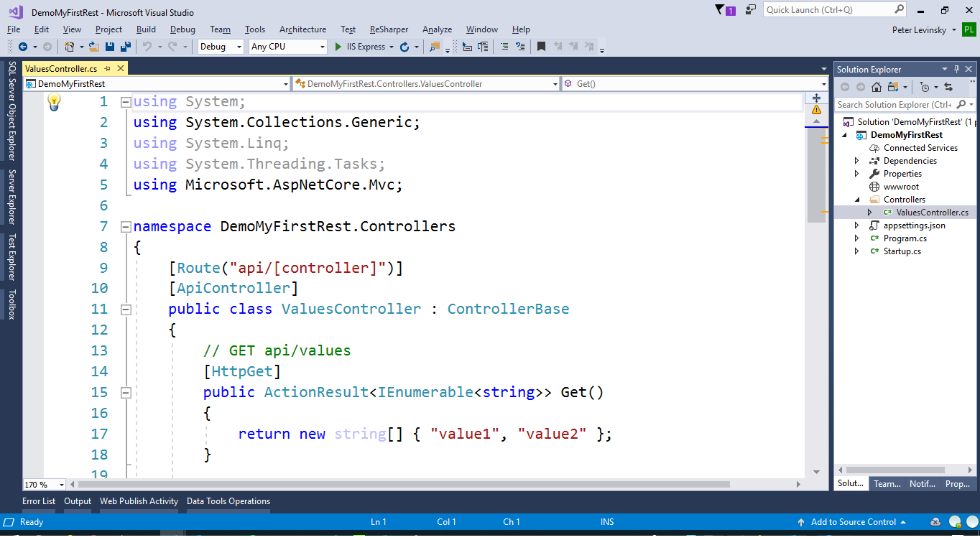The height and width of the screenshot is (540, 980).
Task: Collapse the using directives block at line 1
Action: [126, 102]
